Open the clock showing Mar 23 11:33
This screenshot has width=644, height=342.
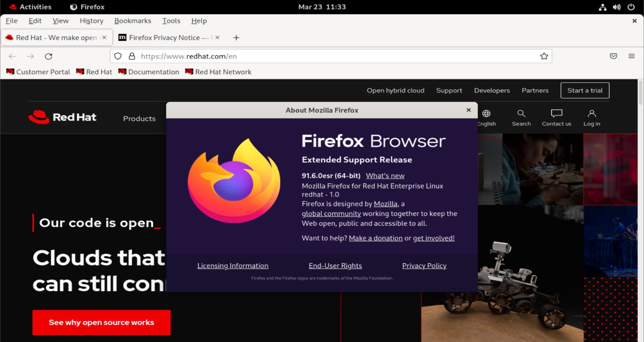pos(322,7)
